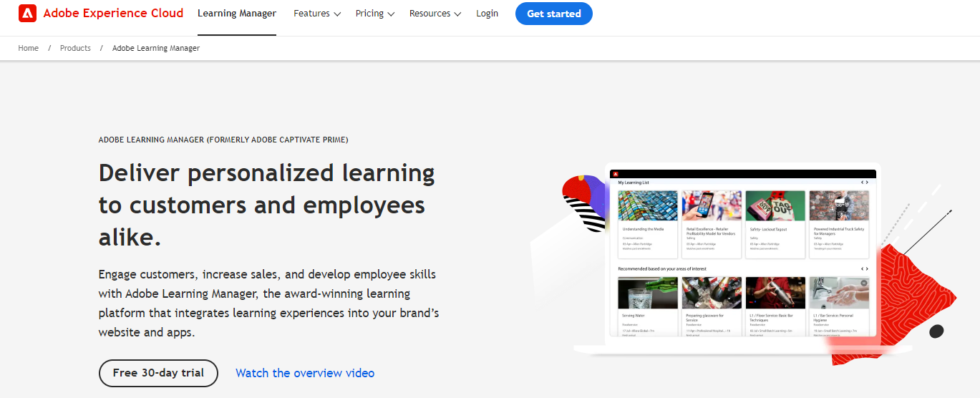Click the Understanding the Media course card

coord(648,224)
